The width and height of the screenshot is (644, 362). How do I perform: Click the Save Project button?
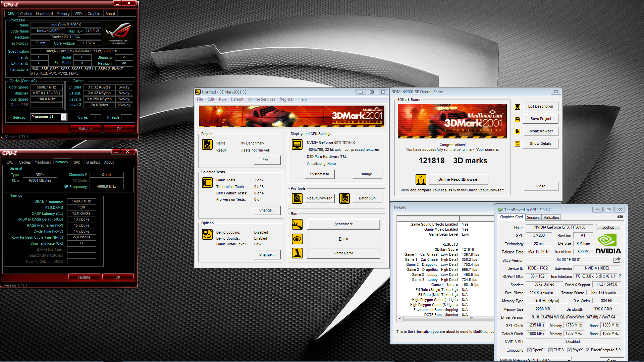(541, 119)
